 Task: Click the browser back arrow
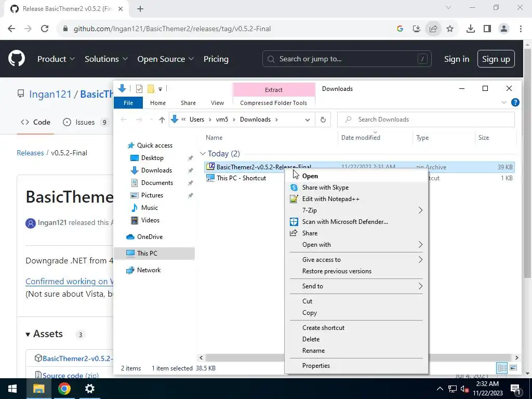pos(11,29)
